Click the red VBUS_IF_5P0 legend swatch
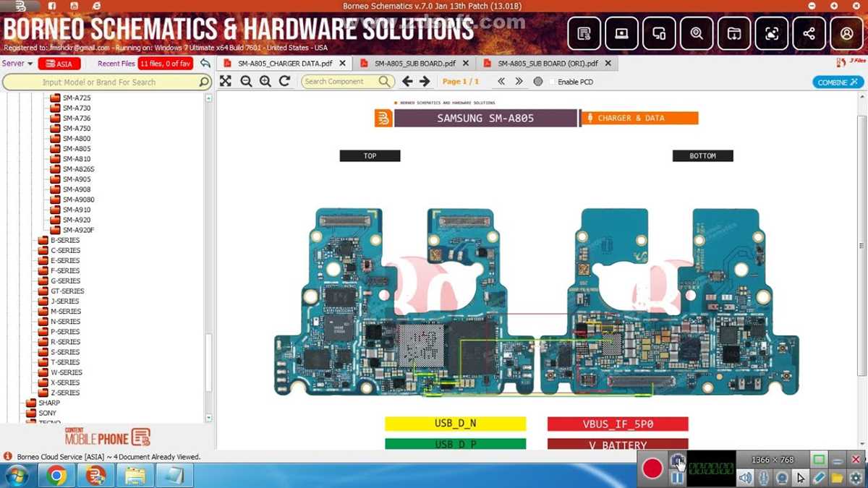This screenshot has height=488, width=868. [618, 424]
